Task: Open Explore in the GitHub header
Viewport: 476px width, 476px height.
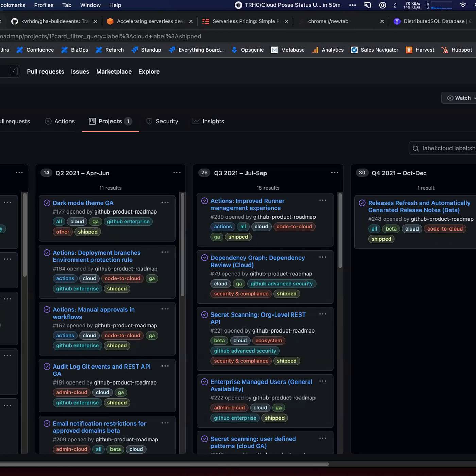Action: point(149,72)
